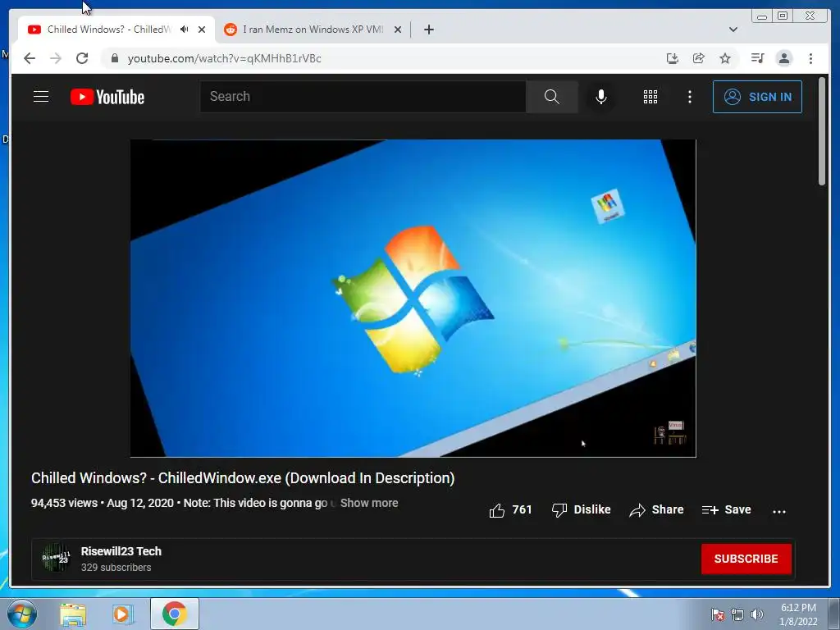The image size is (840, 630).
Task: Close the Chilled Windows tab
Action: 202,30
